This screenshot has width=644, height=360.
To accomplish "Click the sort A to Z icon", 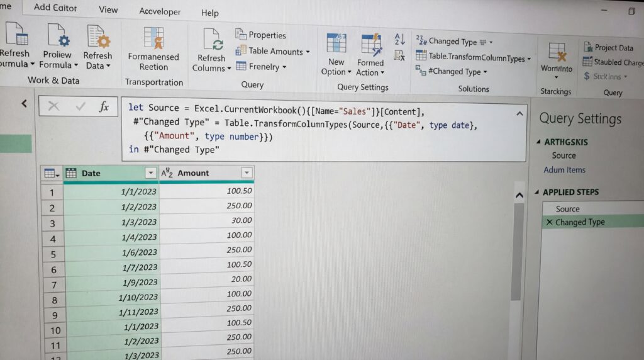I will pyautogui.click(x=400, y=39).
